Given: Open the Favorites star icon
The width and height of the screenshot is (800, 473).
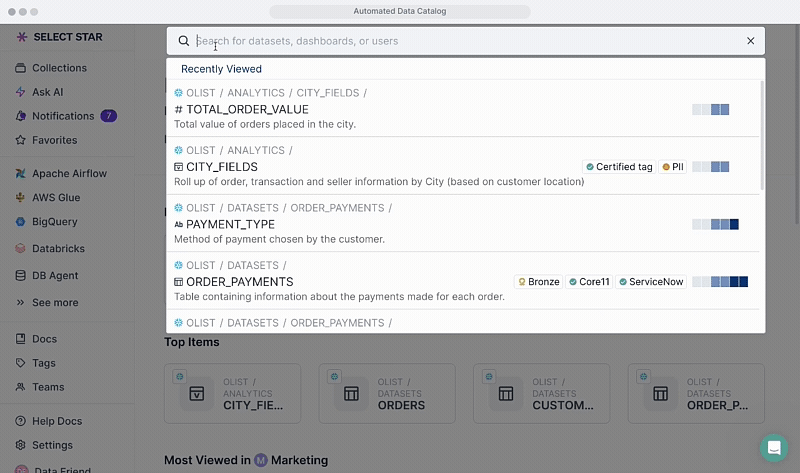Looking at the screenshot, I should click(22, 140).
